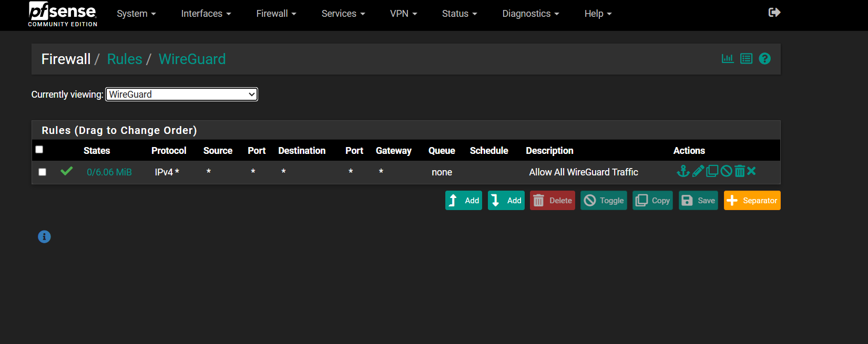Expand the Firewall menu in the navbar
The height and width of the screenshot is (344, 868).
click(276, 14)
